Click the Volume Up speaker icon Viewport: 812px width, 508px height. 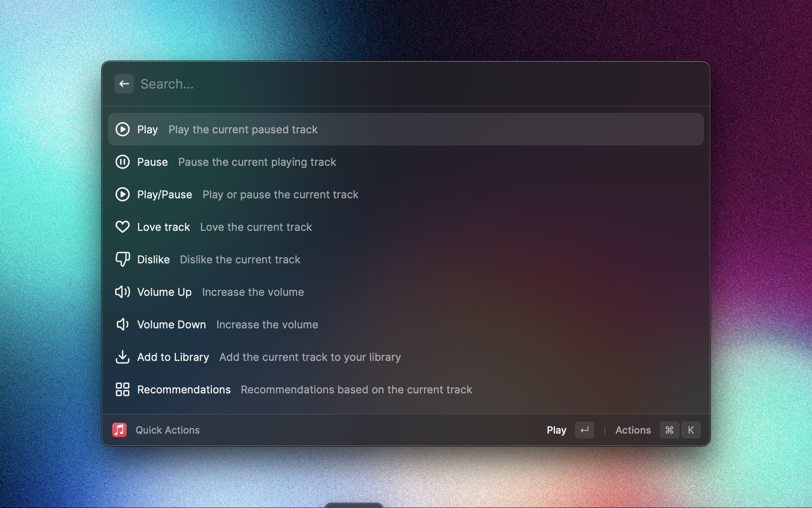click(x=122, y=292)
